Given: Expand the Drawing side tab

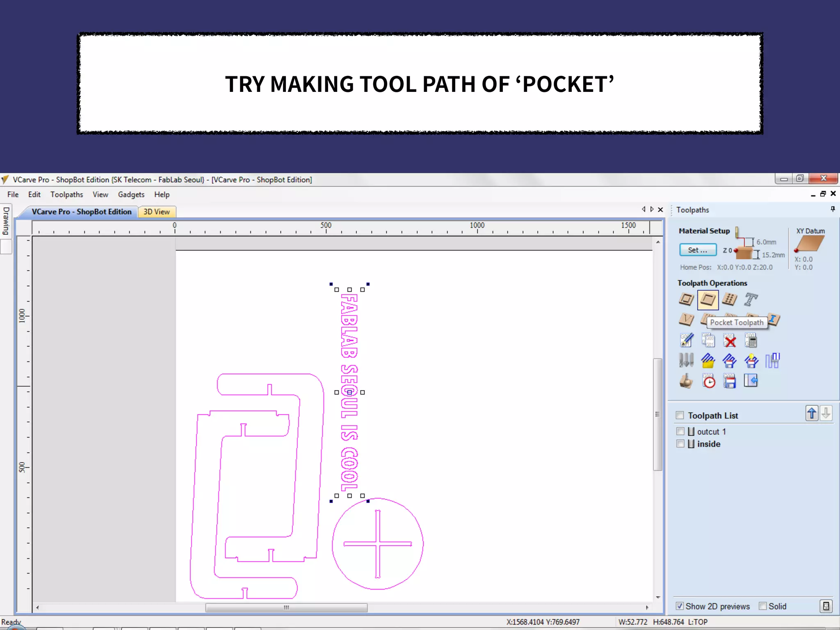Looking at the screenshot, I should (6, 221).
